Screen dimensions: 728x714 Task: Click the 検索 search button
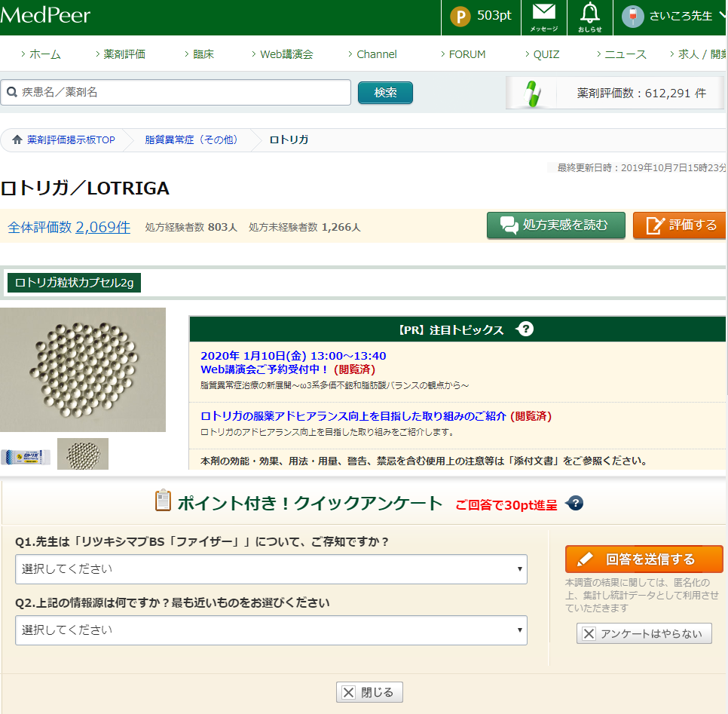pyautogui.click(x=385, y=93)
